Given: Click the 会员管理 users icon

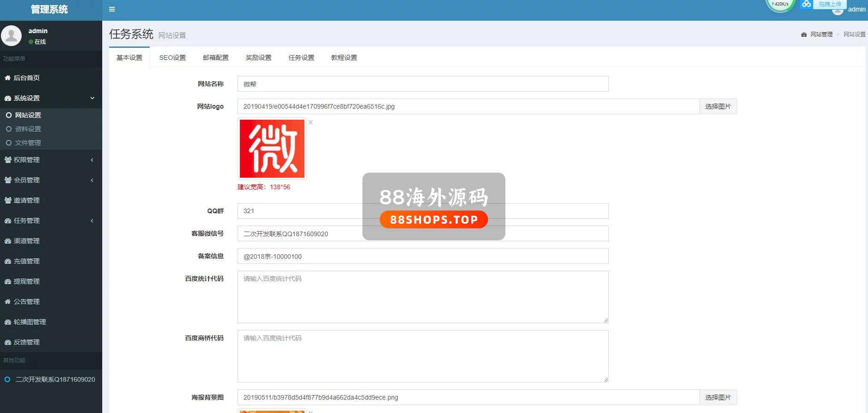Looking at the screenshot, I should pos(8,180).
